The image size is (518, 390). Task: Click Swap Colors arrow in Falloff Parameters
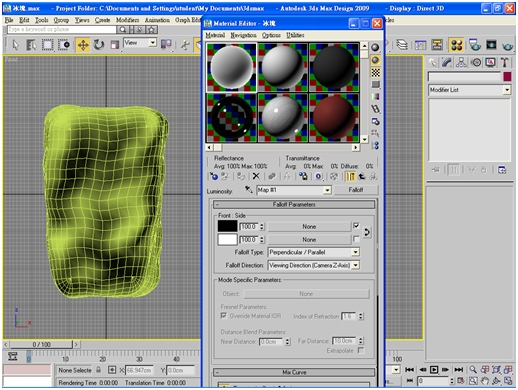pos(367,232)
